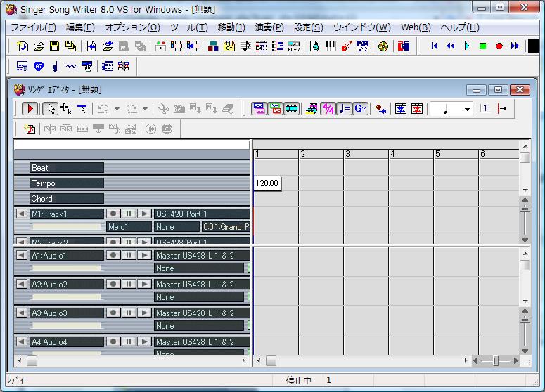The image size is (545, 392).
Task: Collapse M1:Track1 with its left arrow
Action: click(x=22, y=214)
